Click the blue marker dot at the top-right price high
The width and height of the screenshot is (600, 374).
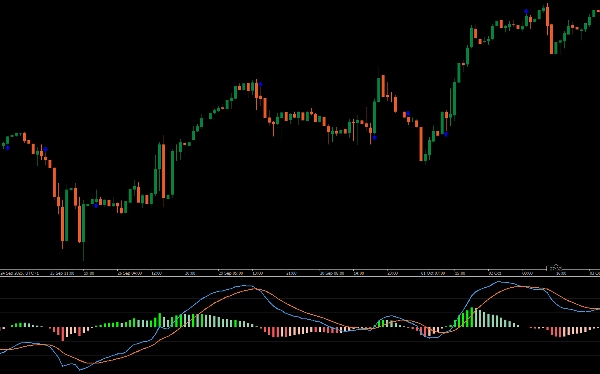tap(526, 11)
